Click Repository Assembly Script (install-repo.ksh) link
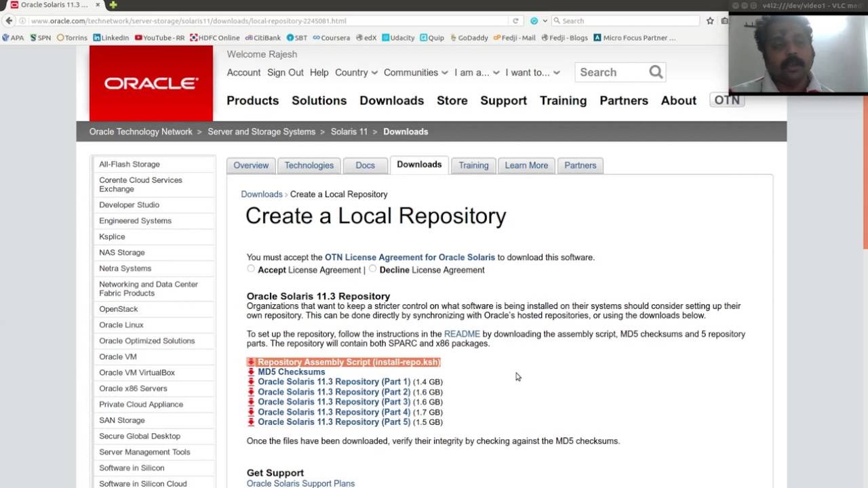This screenshot has height=488, width=868. click(349, 362)
